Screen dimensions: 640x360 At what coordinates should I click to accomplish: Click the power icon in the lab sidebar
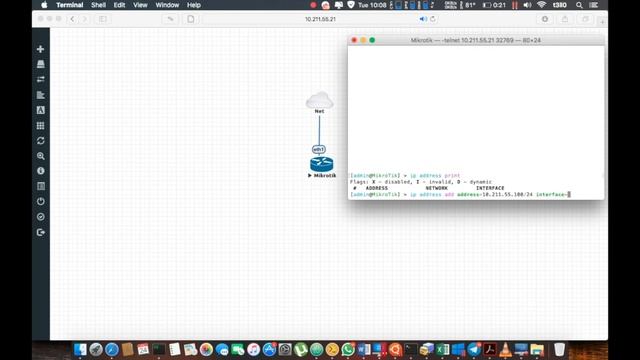[x=40, y=202]
